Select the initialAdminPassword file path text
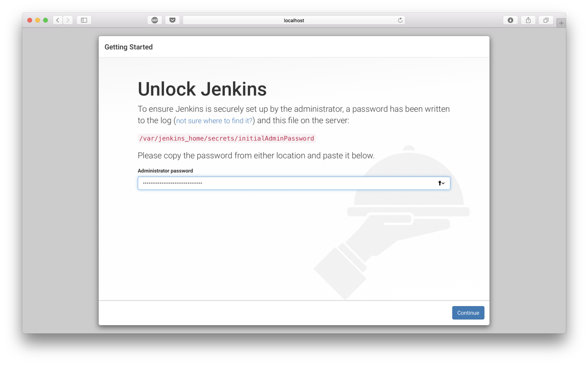This screenshot has height=365, width=588. [x=226, y=139]
